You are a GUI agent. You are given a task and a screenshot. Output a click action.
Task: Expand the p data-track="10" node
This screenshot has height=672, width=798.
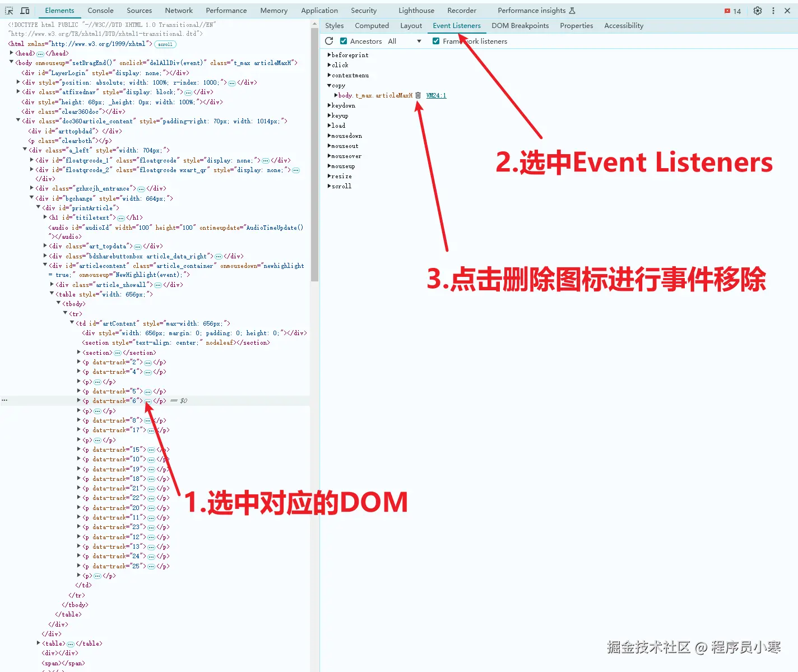78,459
